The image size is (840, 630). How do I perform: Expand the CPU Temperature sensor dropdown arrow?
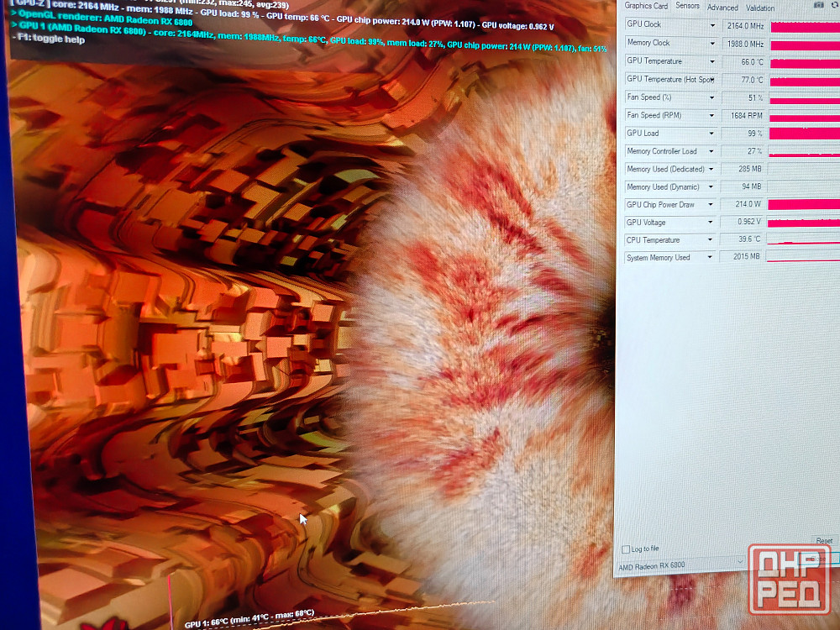click(x=712, y=240)
